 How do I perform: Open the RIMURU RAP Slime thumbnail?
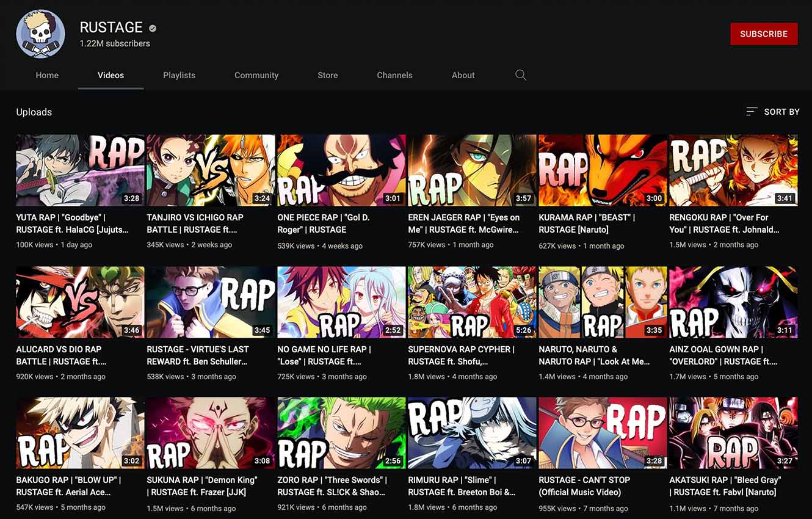click(x=472, y=433)
